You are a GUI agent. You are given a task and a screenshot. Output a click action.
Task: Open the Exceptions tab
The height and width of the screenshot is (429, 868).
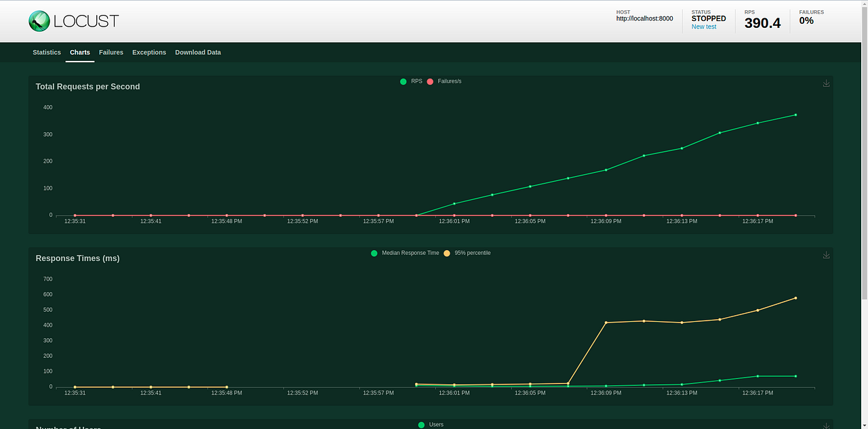pos(149,52)
